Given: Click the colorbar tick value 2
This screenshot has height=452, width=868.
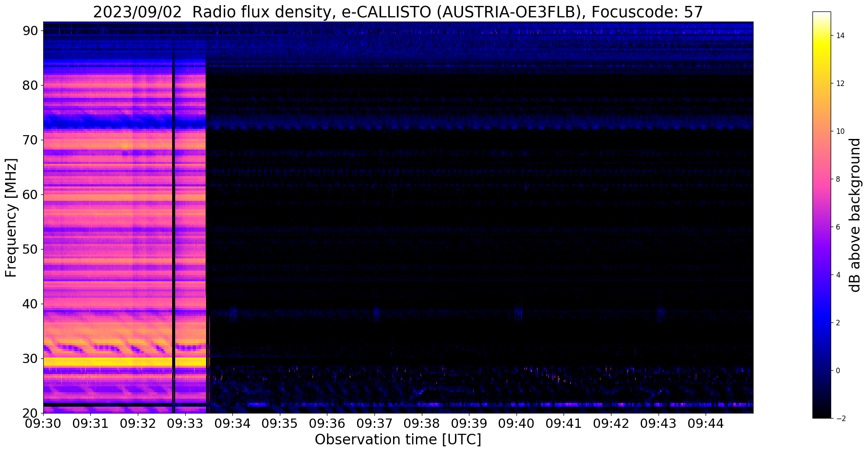Looking at the screenshot, I should pyautogui.click(x=837, y=323).
